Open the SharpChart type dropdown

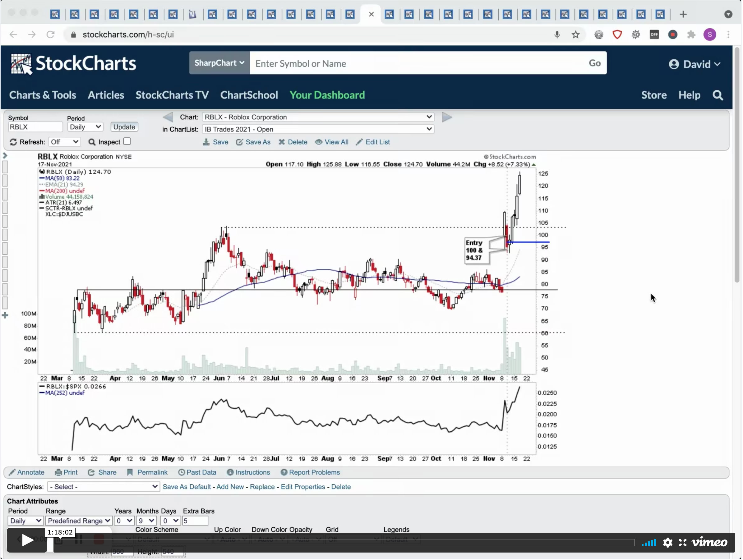pyautogui.click(x=219, y=63)
